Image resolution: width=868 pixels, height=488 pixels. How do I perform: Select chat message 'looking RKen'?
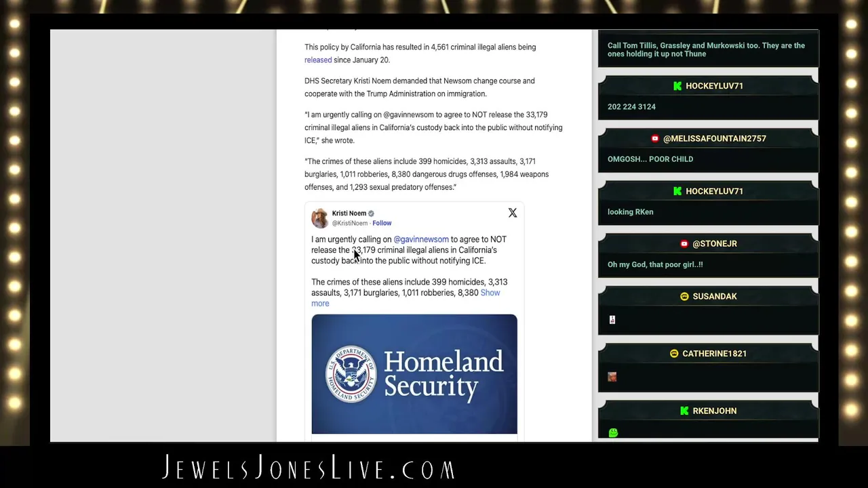coord(631,212)
